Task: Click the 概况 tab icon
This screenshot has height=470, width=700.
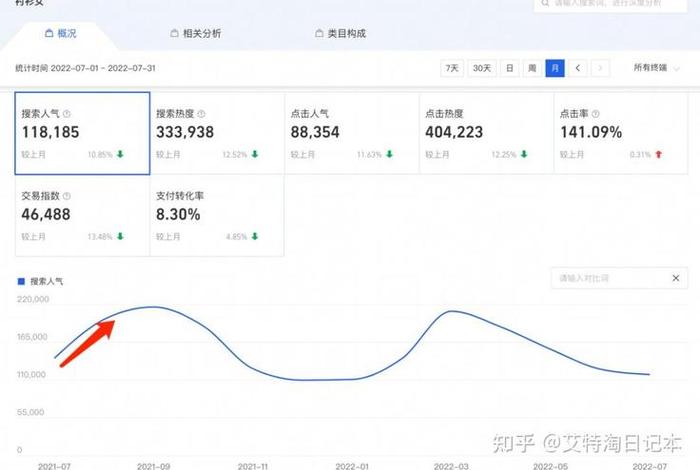Action: point(49,33)
